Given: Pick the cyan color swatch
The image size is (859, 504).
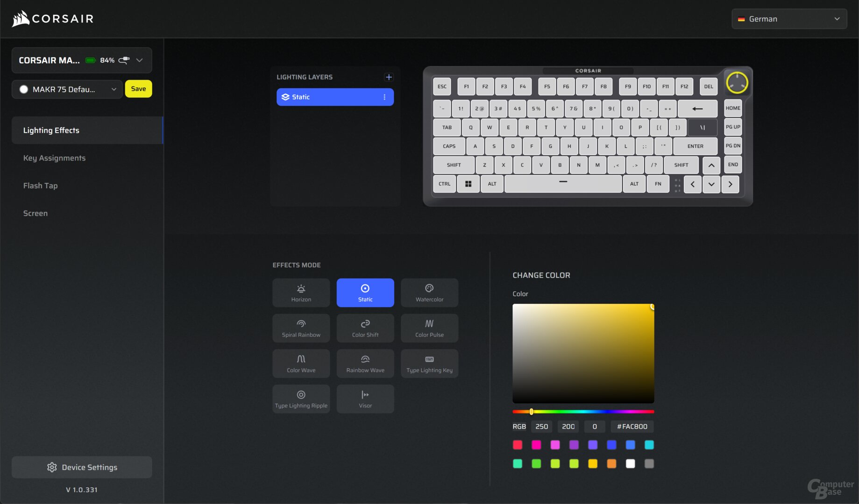Looking at the screenshot, I should (649, 445).
